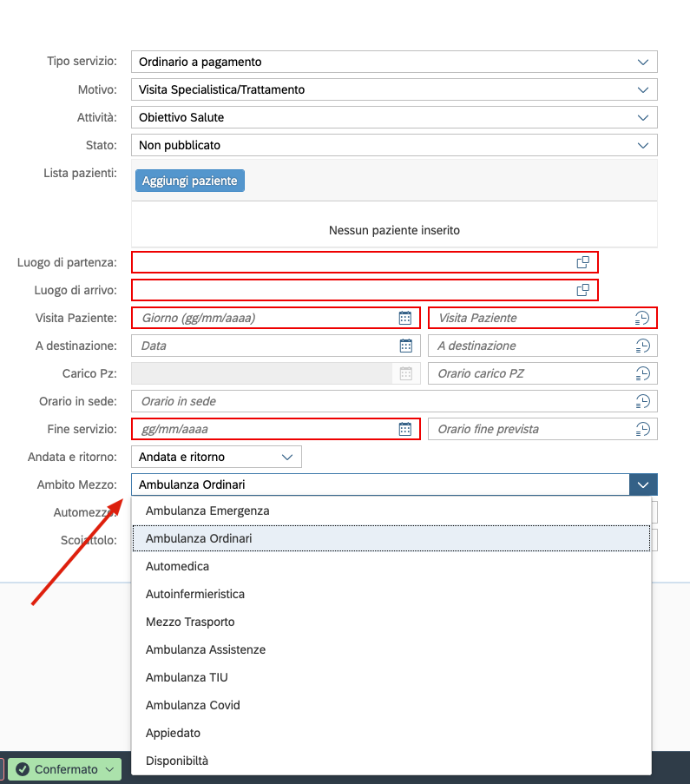690x784 pixels.
Task: Click the Aggiungi paziente button
Action: point(189,181)
